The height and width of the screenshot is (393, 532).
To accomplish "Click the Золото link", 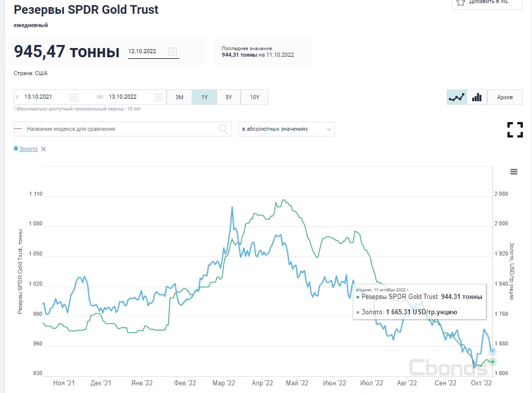I will tap(29, 149).
